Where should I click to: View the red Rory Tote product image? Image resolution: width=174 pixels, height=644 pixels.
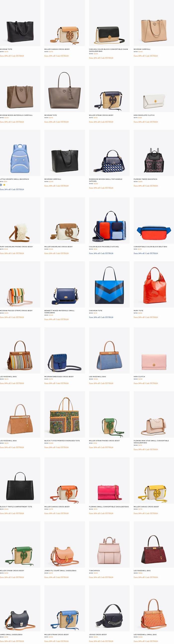point(154,285)
